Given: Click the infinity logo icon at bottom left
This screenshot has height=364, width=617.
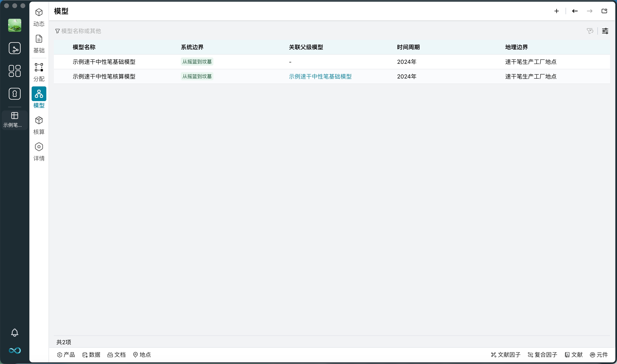Looking at the screenshot, I should point(14,350).
